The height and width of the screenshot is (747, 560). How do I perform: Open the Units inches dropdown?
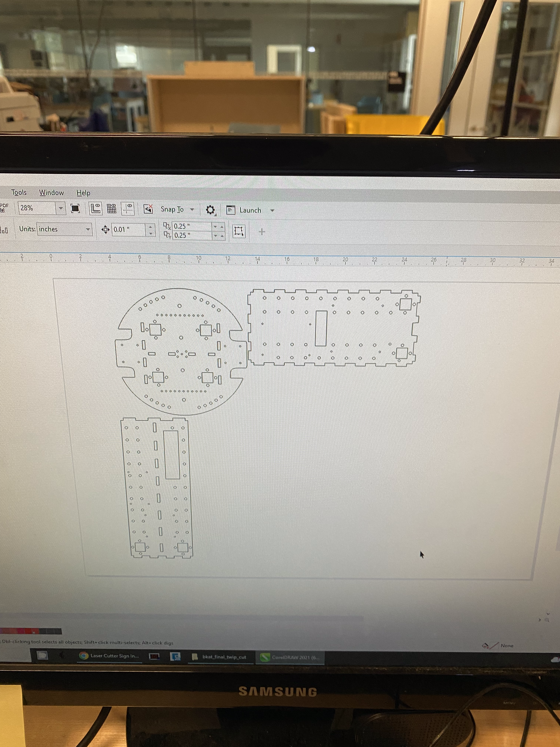[x=64, y=229]
